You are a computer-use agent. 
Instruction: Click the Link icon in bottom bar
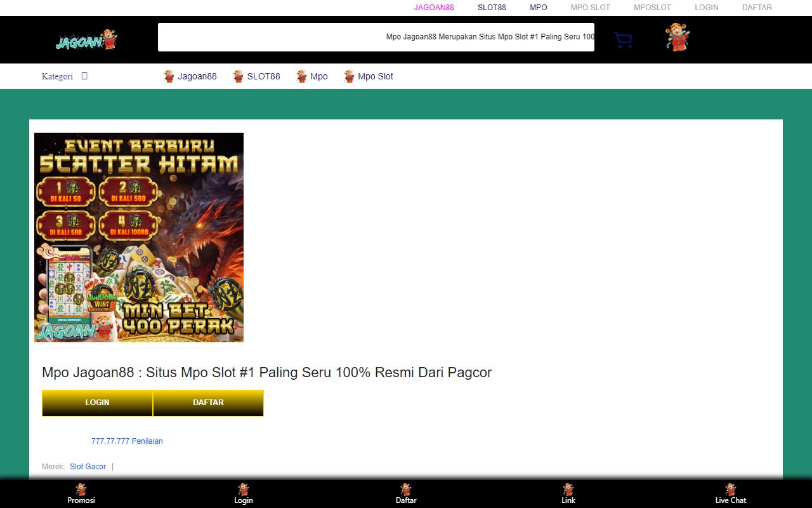pos(568,490)
